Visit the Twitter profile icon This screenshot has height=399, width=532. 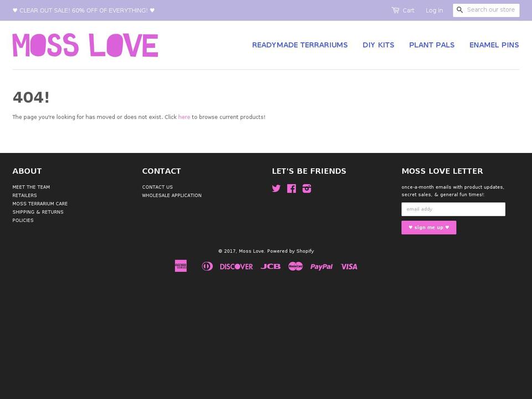tap(276, 188)
